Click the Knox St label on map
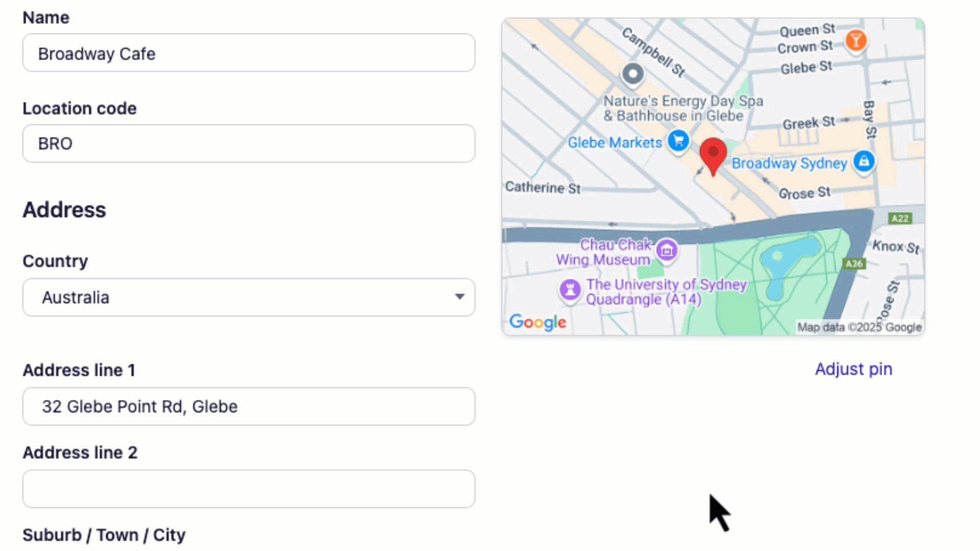Image resolution: width=980 pixels, height=551 pixels. coord(896,247)
